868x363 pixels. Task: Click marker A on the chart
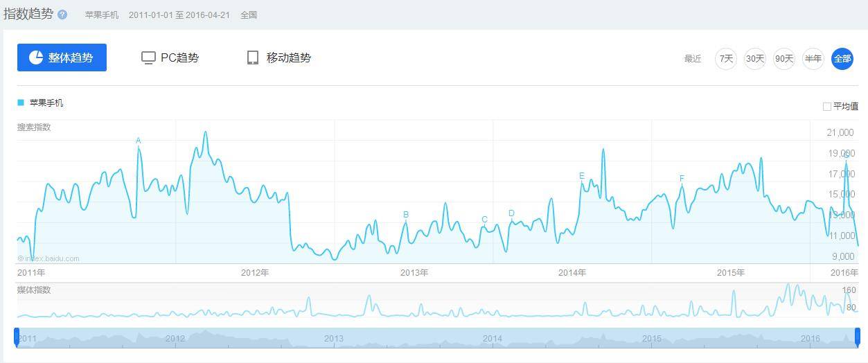(x=139, y=141)
